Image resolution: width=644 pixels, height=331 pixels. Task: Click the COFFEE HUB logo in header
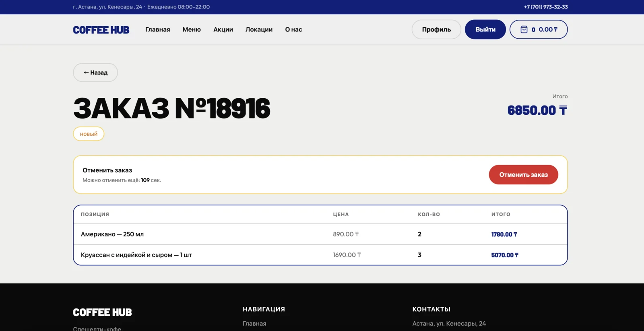click(x=101, y=30)
